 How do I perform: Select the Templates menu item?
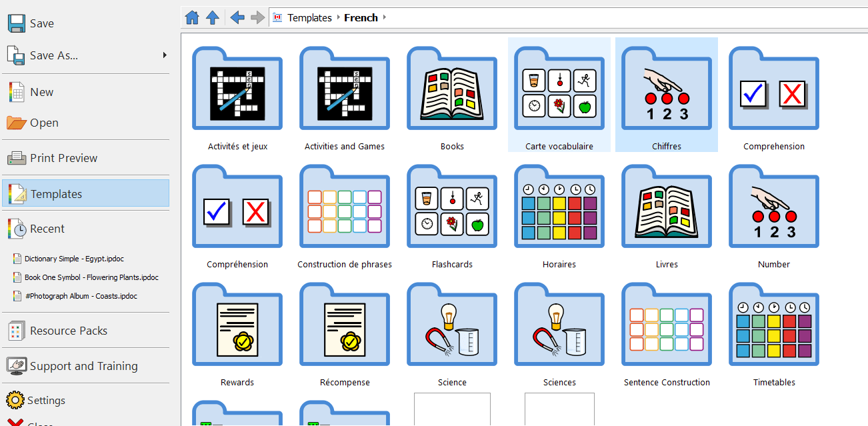coord(85,194)
